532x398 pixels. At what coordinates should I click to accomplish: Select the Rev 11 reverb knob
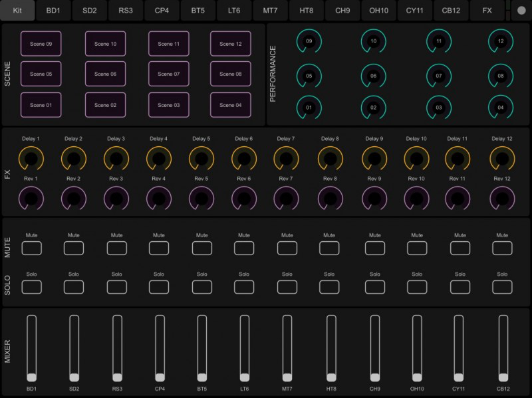[458, 197]
